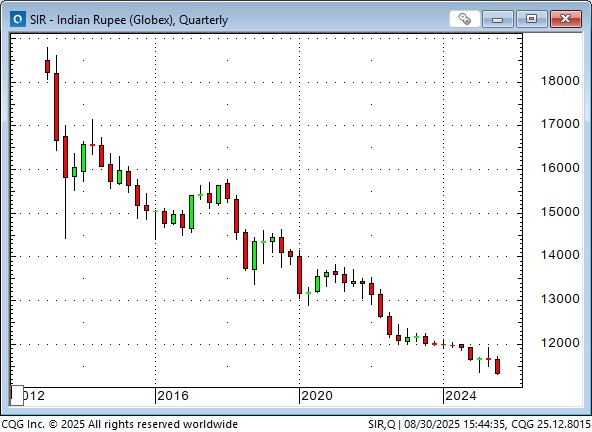Select the 2016 time axis marker
The height and width of the screenshot is (432, 592).
pos(173,396)
